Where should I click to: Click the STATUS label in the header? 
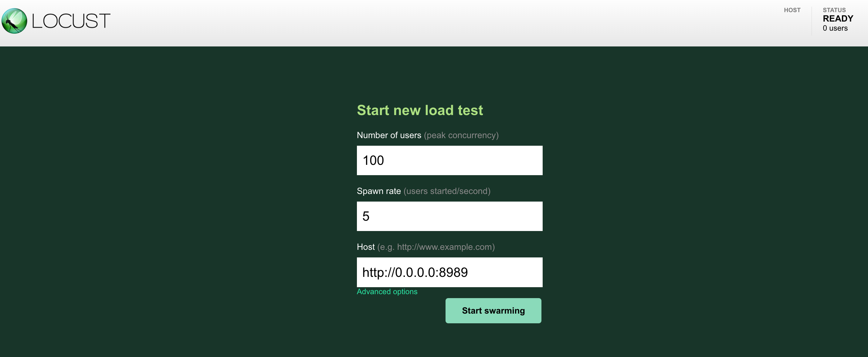(x=834, y=10)
